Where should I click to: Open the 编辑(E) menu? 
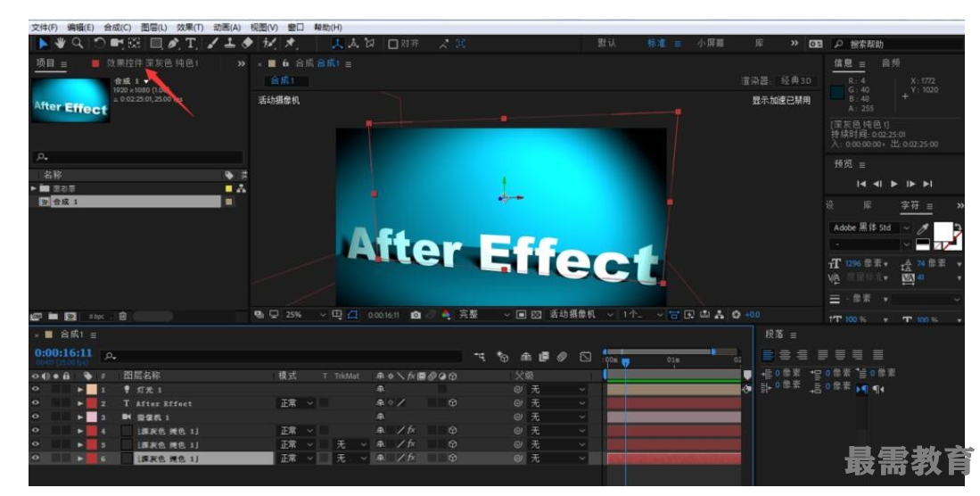80,28
